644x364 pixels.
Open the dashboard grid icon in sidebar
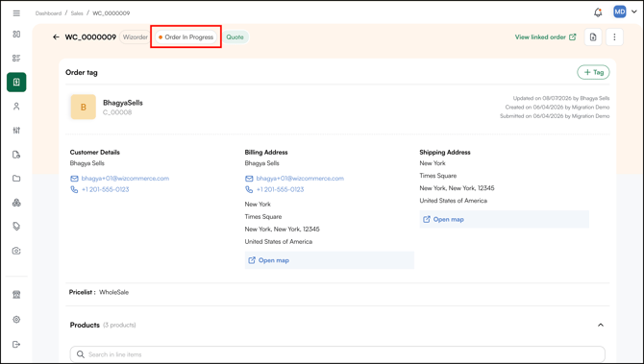tap(16, 34)
